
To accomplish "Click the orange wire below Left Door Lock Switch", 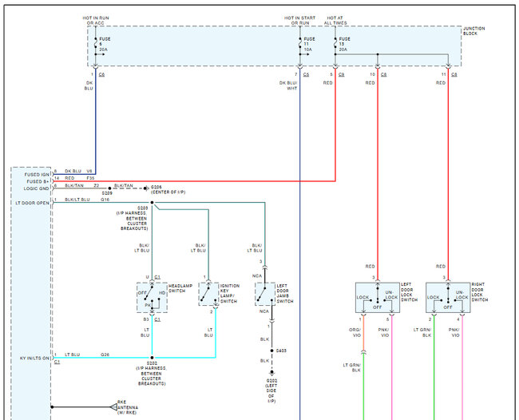I will [x=363, y=333].
